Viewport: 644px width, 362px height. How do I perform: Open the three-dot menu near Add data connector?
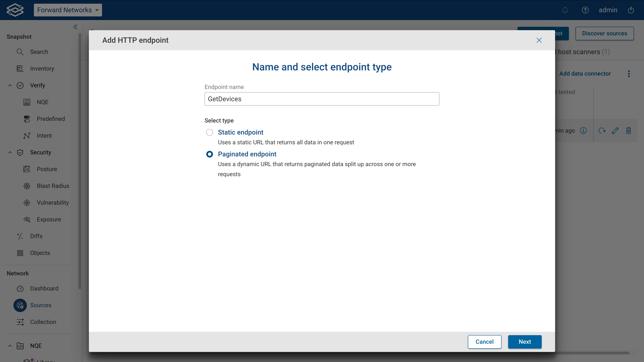point(629,74)
